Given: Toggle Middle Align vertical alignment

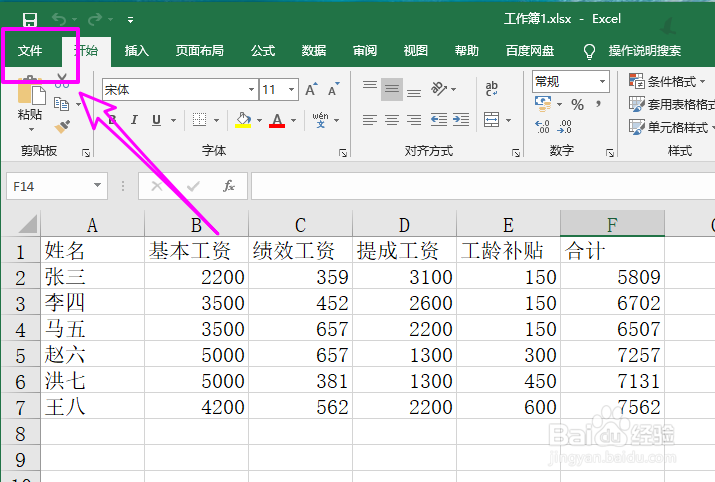Looking at the screenshot, I should tap(392, 89).
